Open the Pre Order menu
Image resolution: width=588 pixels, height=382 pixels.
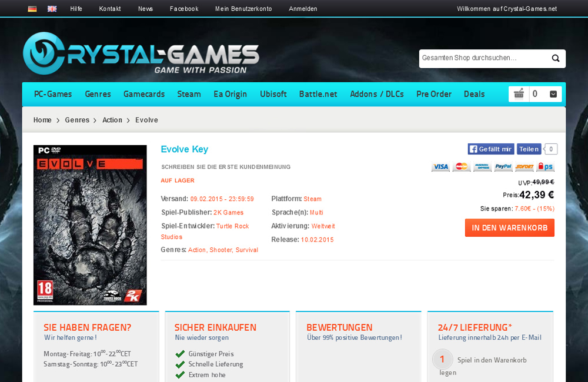click(x=434, y=94)
